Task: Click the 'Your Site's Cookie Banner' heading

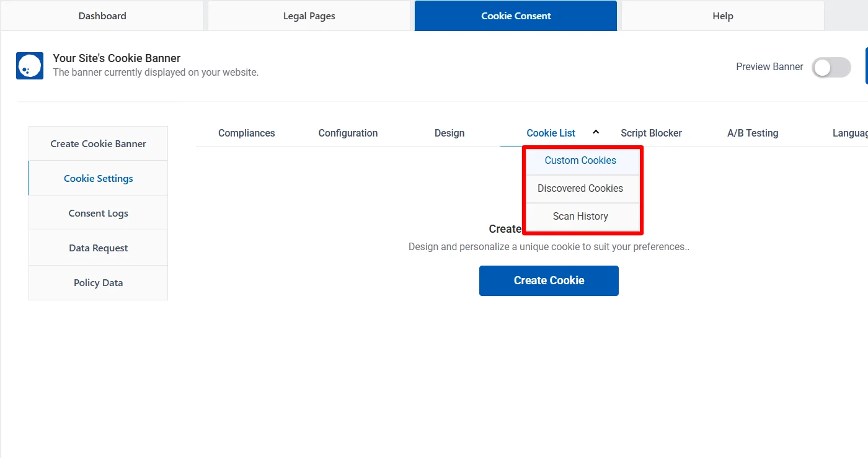Action: pyautogui.click(x=117, y=58)
